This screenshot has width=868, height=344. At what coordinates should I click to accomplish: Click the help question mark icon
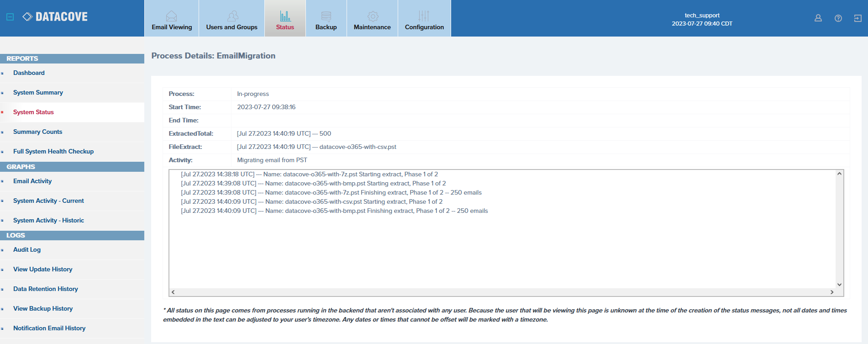838,18
